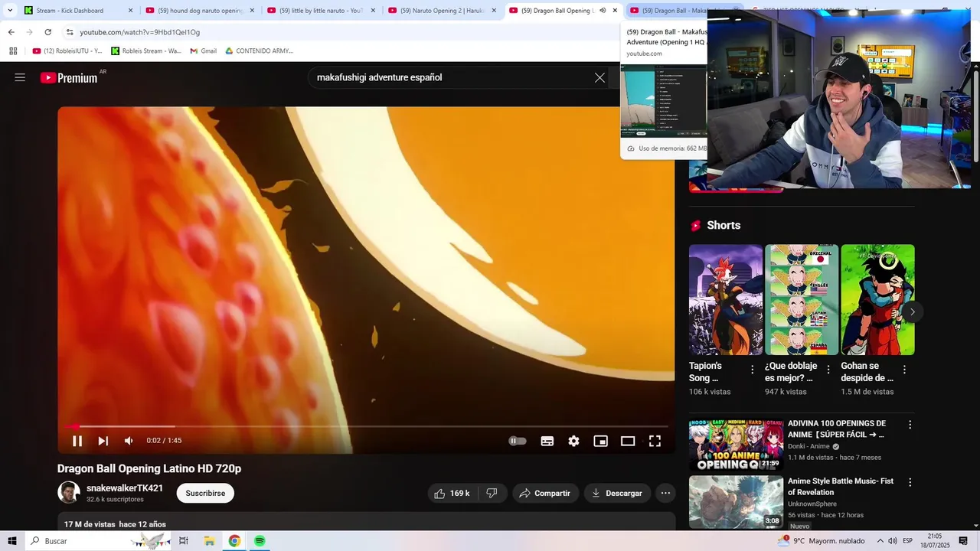This screenshot has height=551, width=980.
Task: Mute the audio-playing Dragon Ball tab
Action: click(603, 11)
